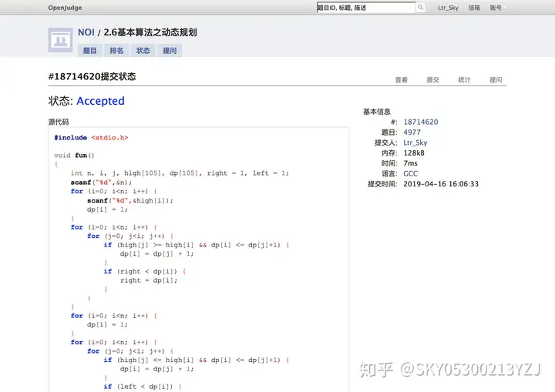Image resolution: width=555 pixels, height=392 pixels.
Task: Switch to the 状态 tab
Action: (143, 51)
